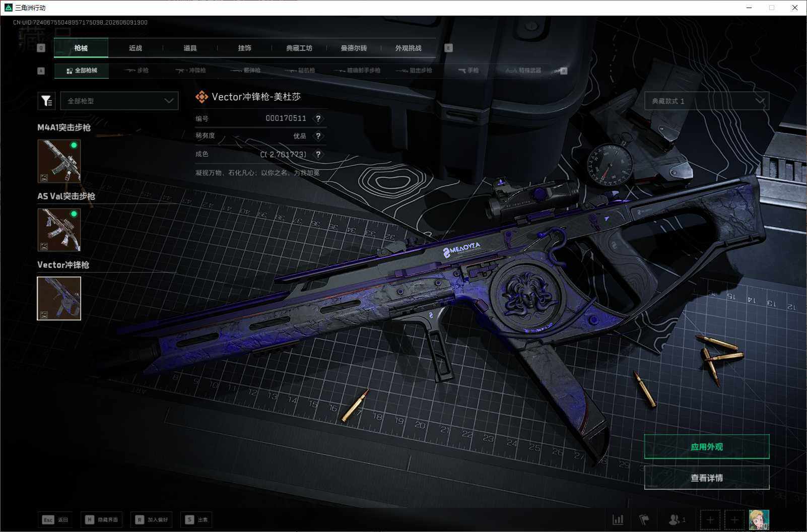The image size is (807, 532).
Task: Click the orange rarity emblem beside weapon name
Action: click(201, 97)
